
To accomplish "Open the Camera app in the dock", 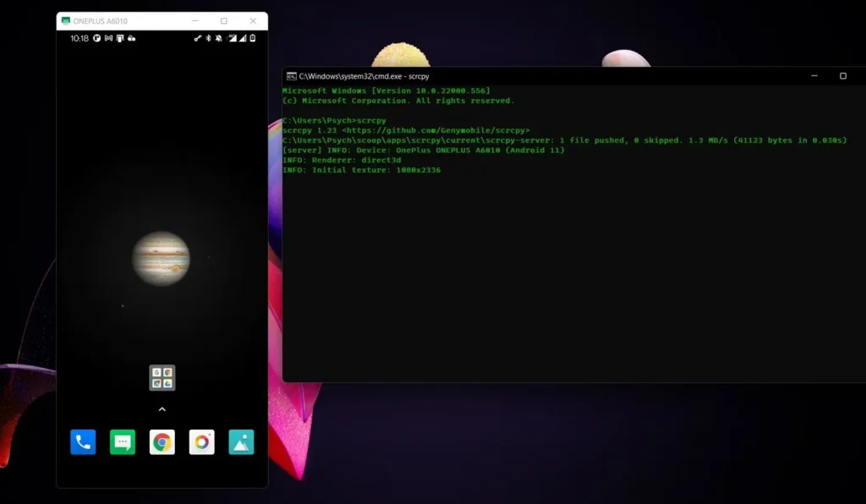I will pyautogui.click(x=201, y=441).
